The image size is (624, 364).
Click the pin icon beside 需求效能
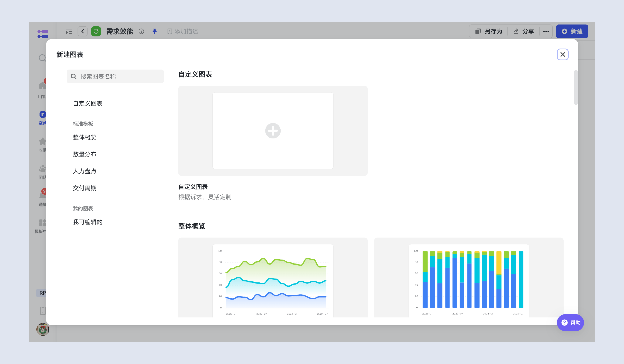(155, 31)
